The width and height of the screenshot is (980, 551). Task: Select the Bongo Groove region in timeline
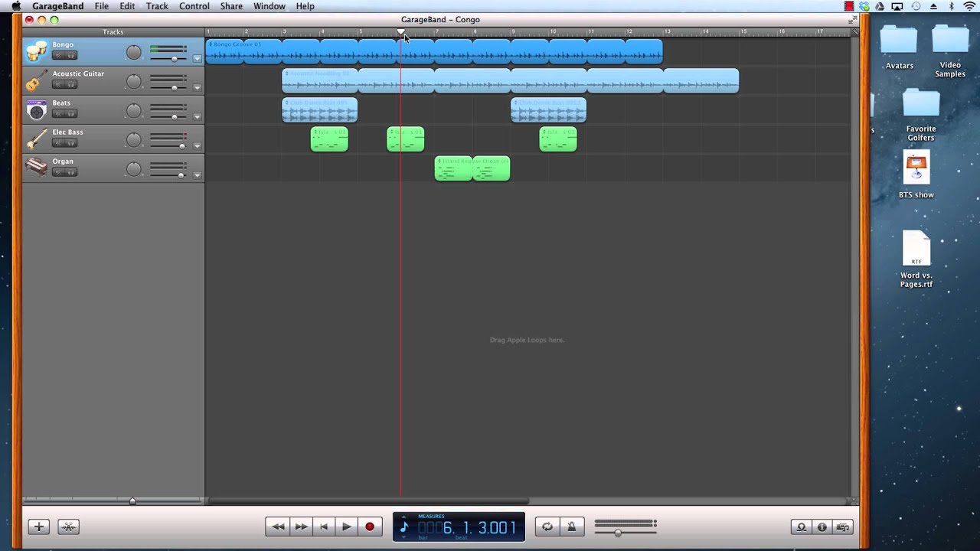click(434, 51)
